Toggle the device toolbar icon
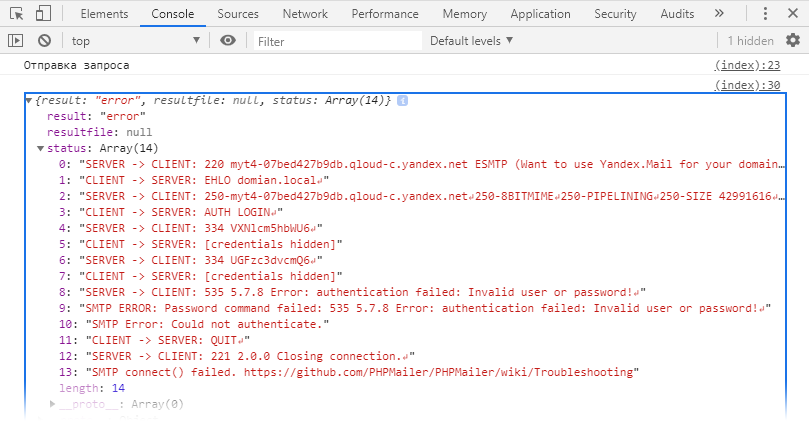This screenshot has height=425, width=810. point(44,14)
